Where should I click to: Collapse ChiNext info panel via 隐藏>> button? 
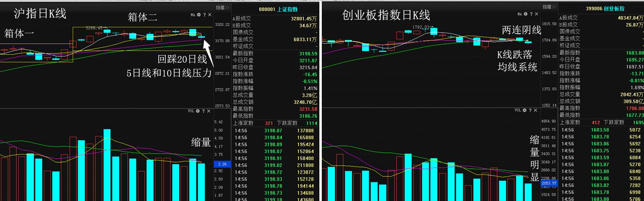coord(549,7)
